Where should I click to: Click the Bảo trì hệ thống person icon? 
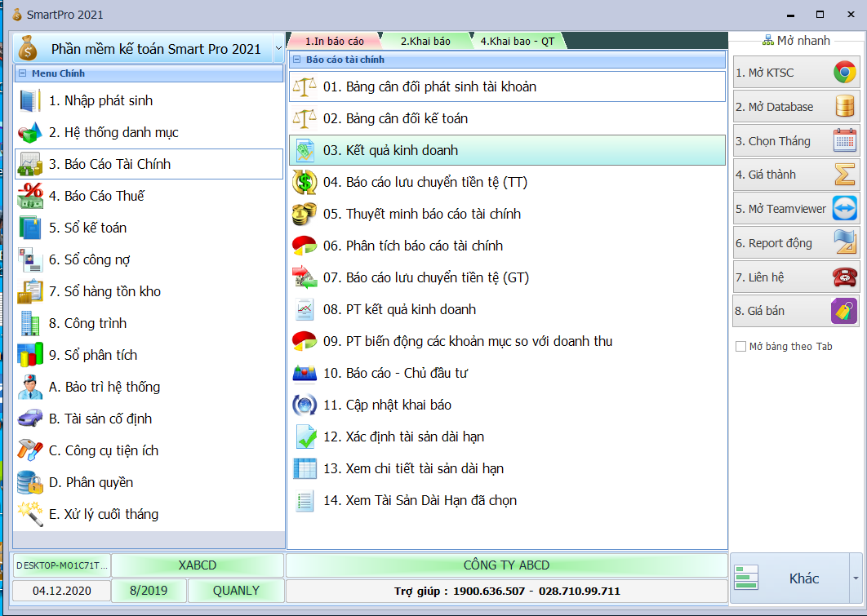(x=30, y=387)
